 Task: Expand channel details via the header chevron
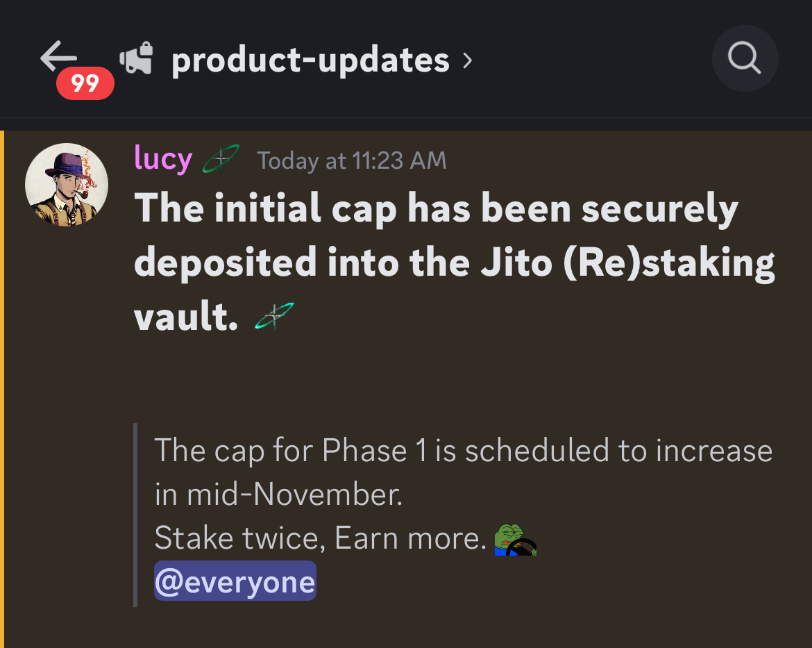467,60
